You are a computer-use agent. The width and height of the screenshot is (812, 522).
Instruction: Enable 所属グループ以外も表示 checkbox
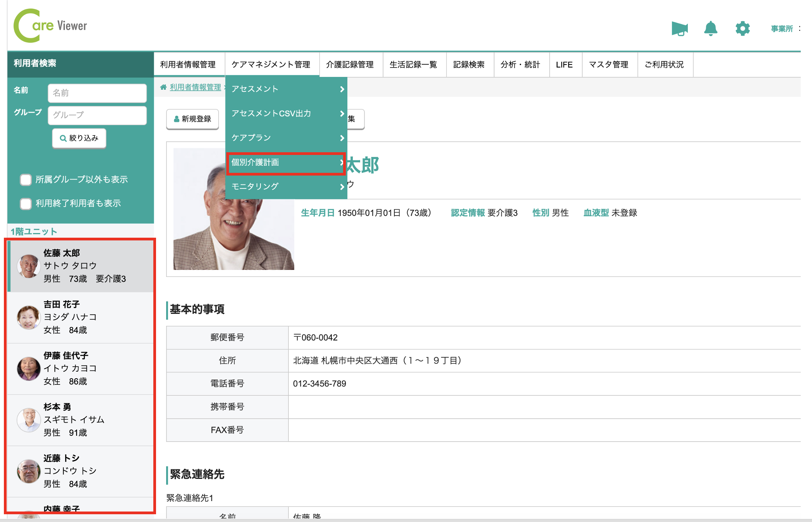26,179
